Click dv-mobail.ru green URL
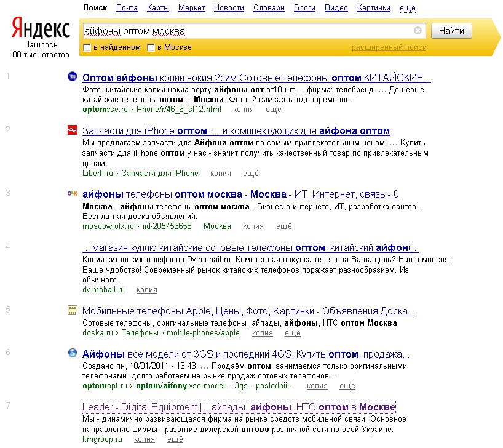 pyautogui.click(x=103, y=290)
